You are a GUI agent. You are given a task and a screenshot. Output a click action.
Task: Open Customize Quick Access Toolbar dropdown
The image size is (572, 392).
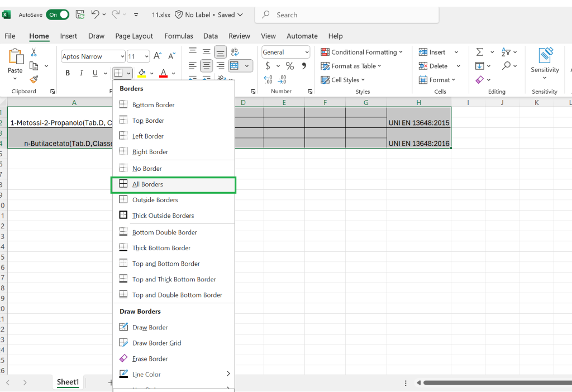(x=136, y=15)
